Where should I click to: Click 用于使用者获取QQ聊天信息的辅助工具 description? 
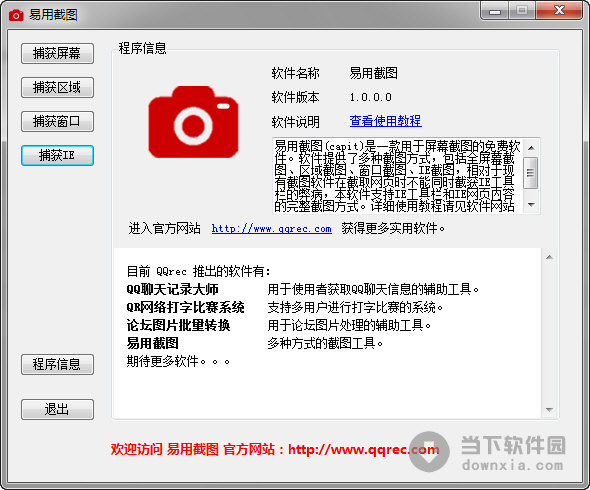click(373, 289)
